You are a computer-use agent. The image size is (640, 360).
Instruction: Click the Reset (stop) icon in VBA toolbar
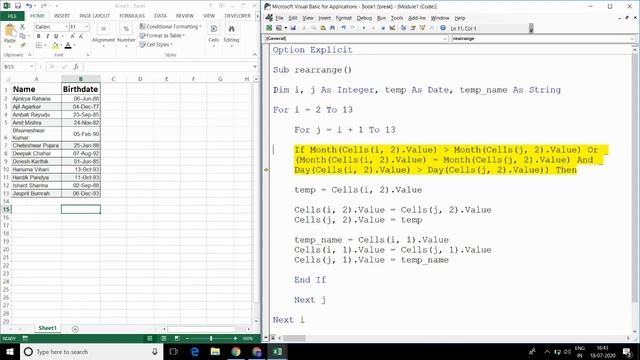point(382,28)
